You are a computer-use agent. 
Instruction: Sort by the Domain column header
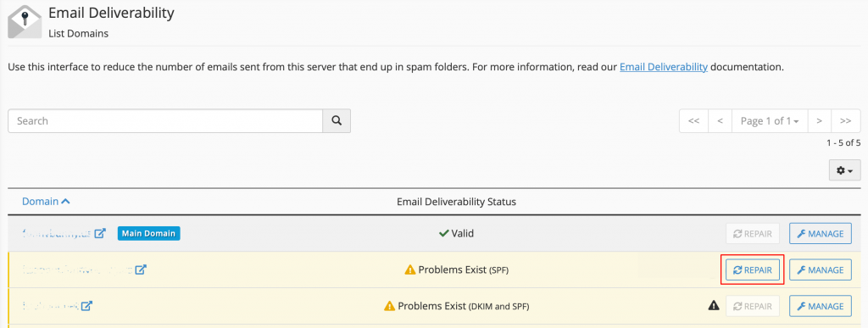point(46,202)
